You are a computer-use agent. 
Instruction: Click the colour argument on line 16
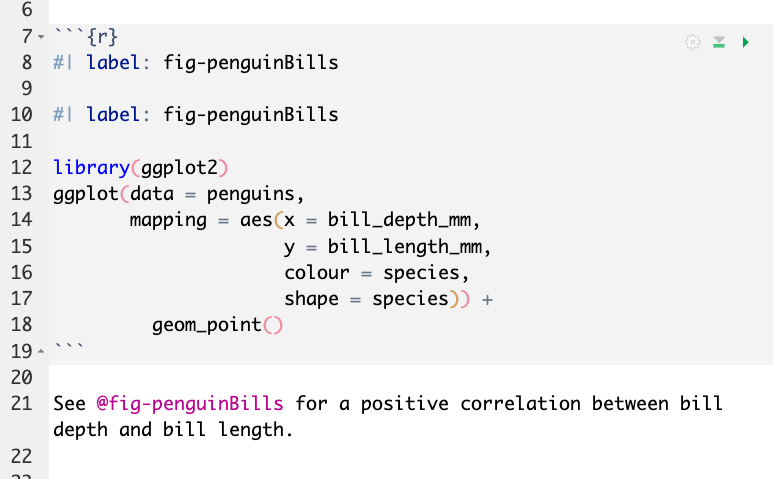(x=316, y=272)
